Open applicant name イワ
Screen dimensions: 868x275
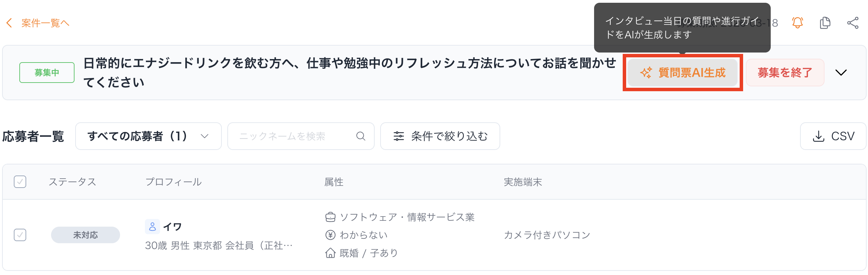172,227
